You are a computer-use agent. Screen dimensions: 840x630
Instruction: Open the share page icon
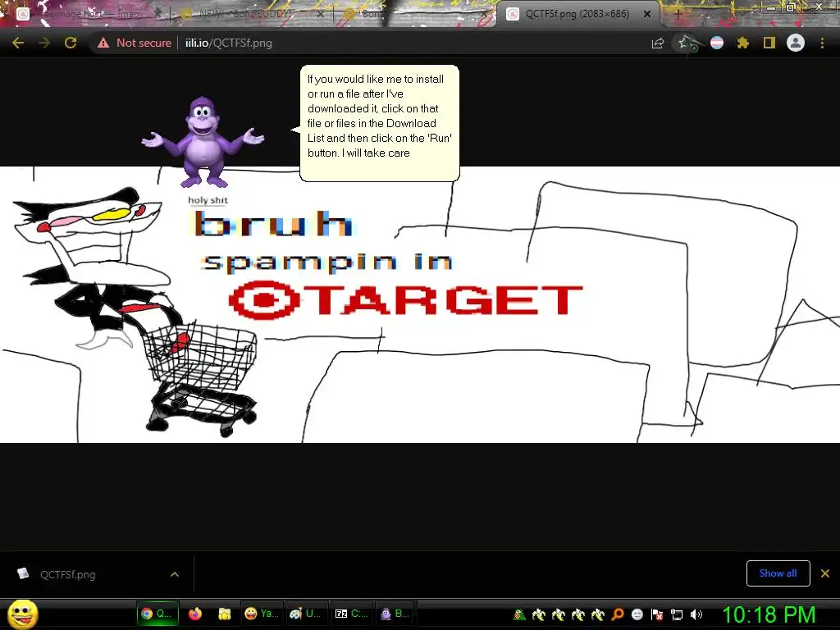click(658, 43)
